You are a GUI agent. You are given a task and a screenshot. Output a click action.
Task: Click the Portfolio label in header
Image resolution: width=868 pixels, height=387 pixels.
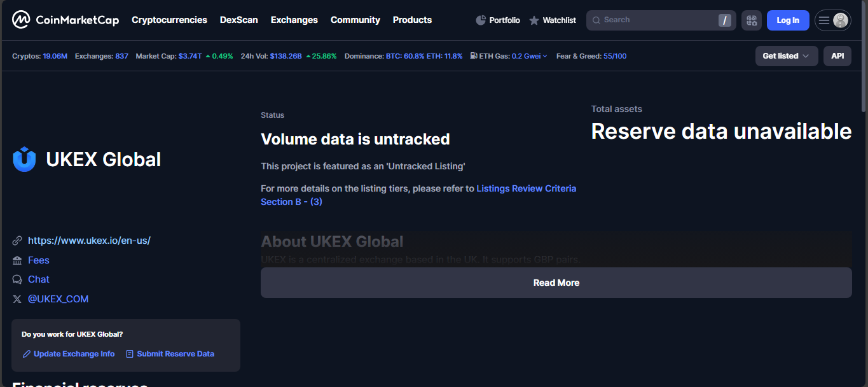click(x=505, y=20)
